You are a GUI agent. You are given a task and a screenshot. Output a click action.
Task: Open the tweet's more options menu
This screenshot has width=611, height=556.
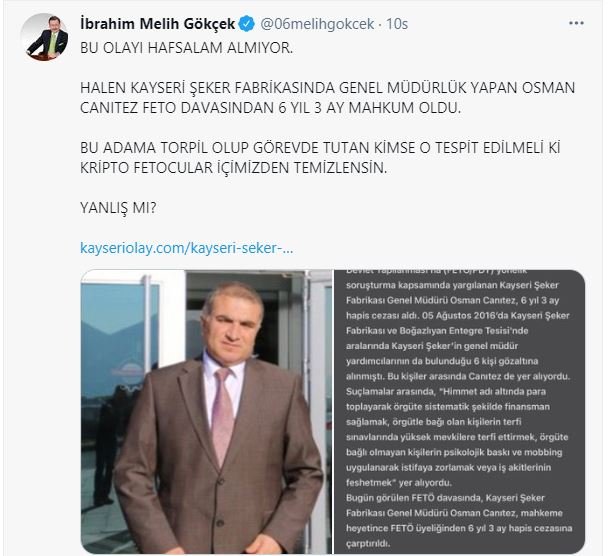(576, 23)
